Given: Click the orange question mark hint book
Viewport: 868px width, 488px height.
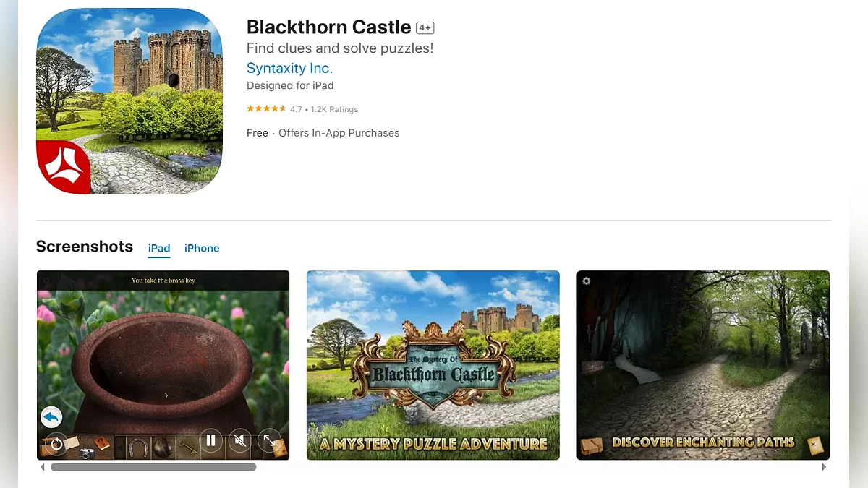Looking at the screenshot, I should point(102,444).
